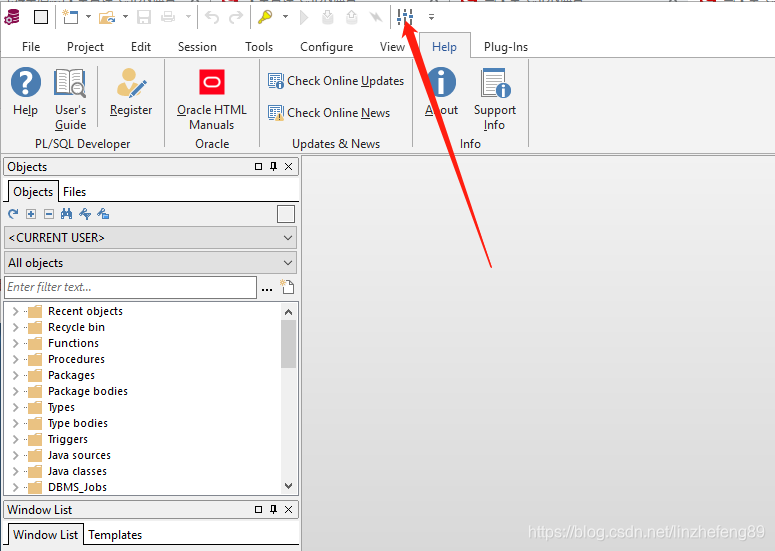
Task: Open the Plug-Ins ribbon tab
Action: (506, 47)
